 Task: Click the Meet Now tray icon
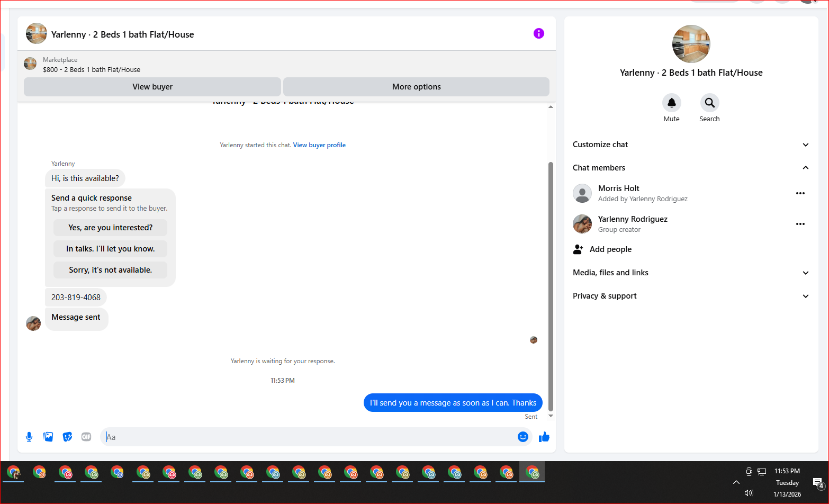pyautogui.click(x=749, y=471)
